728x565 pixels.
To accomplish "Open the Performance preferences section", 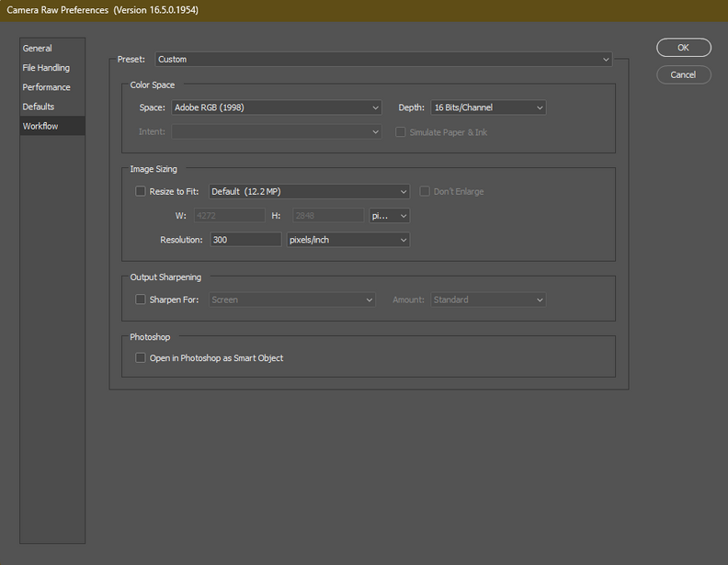I will pyautogui.click(x=52, y=87).
